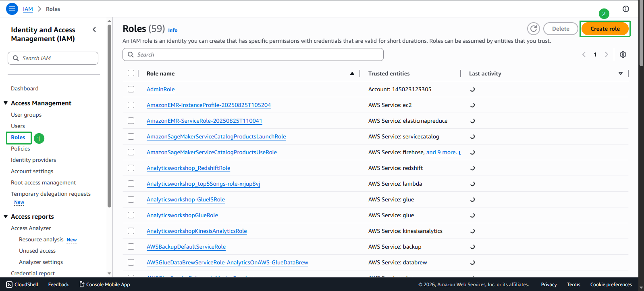Open Dashboard in the sidebar
Image resolution: width=644 pixels, height=291 pixels.
(25, 88)
